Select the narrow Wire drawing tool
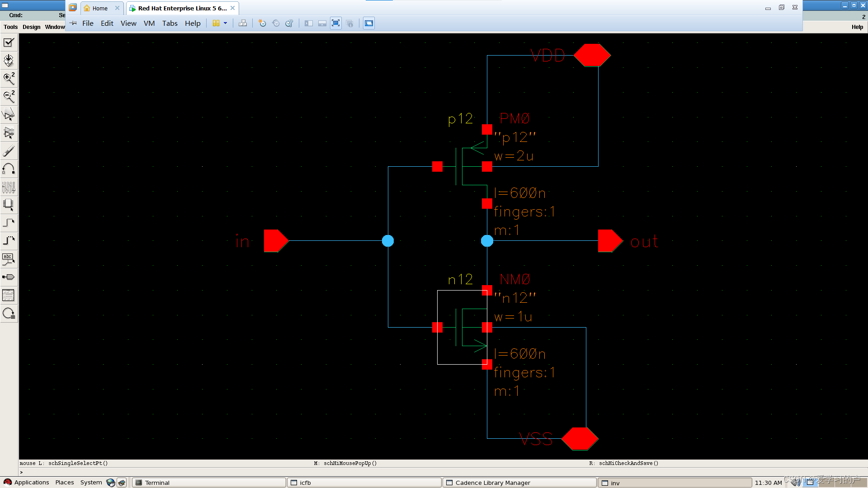868x488 pixels. coord(9,223)
